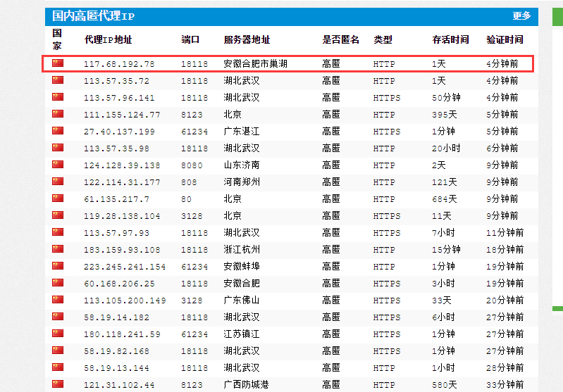Click the 存活时间 column header

click(451, 39)
